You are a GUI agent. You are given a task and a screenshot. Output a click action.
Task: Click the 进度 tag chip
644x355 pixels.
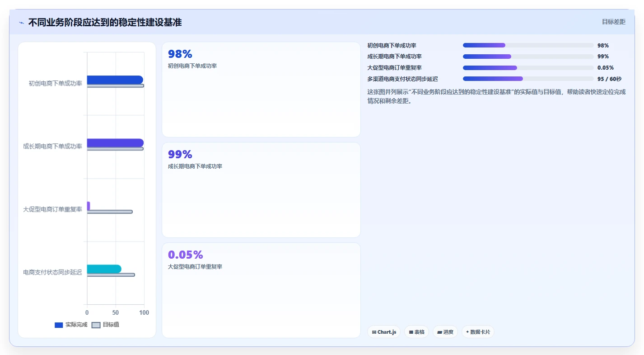[x=445, y=332]
